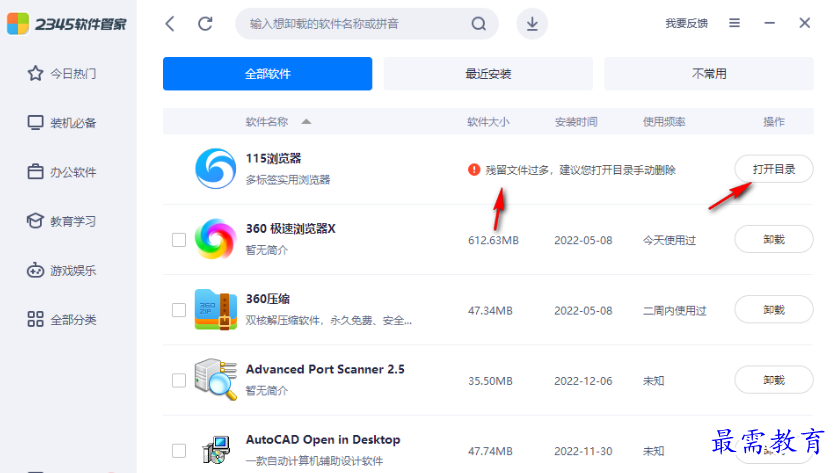Click the 360 极速浏览器X name text

(291, 229)
